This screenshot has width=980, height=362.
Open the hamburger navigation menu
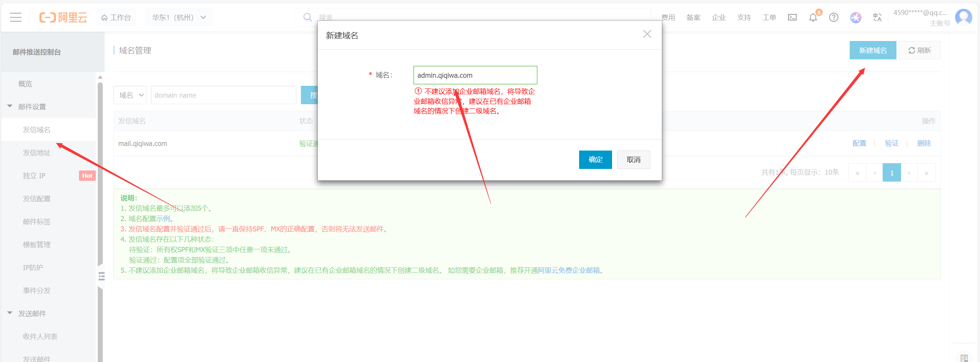click(x=15, y=17)
